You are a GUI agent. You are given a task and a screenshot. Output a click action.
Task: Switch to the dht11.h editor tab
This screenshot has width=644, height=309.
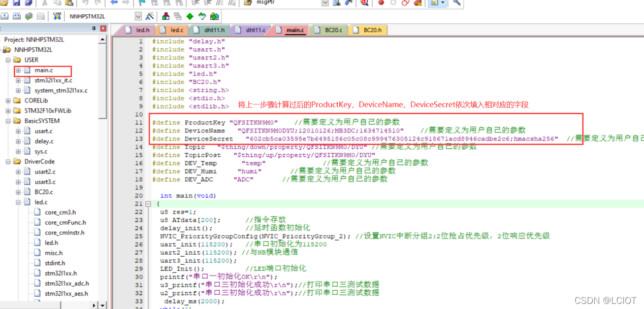coord(210,30)
